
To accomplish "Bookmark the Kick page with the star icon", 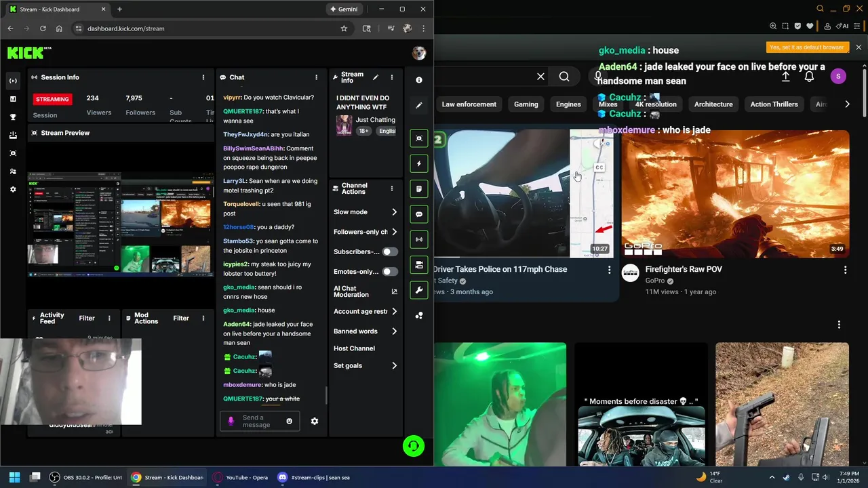I will point(344,28).
